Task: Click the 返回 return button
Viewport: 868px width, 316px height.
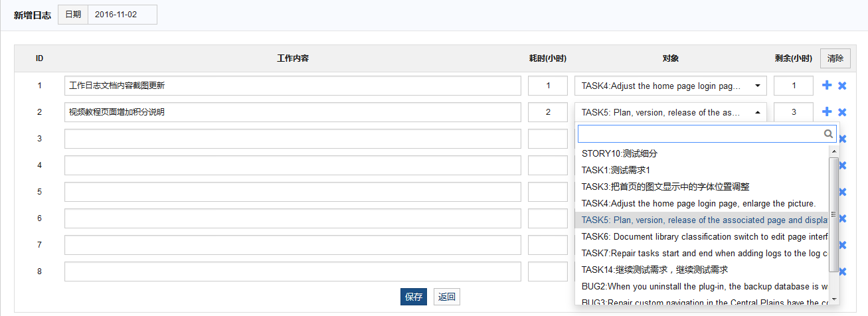Action: coord(447,297)
